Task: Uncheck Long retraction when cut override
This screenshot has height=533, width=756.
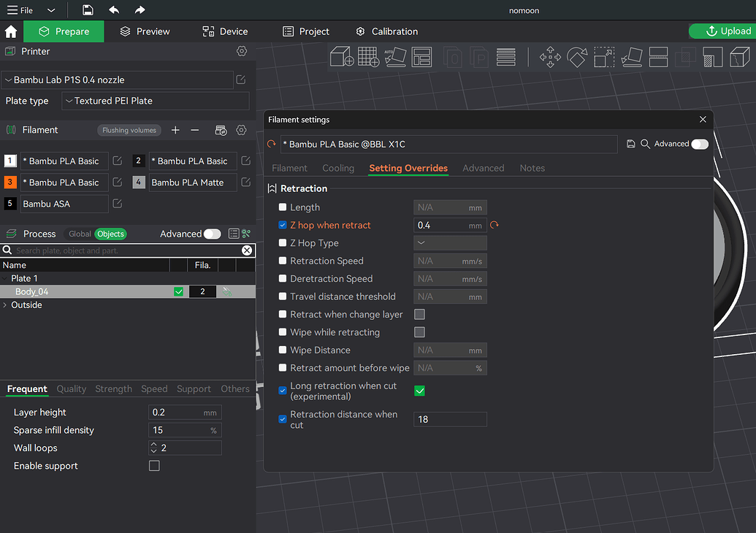Action: click(x=283, y=391)
